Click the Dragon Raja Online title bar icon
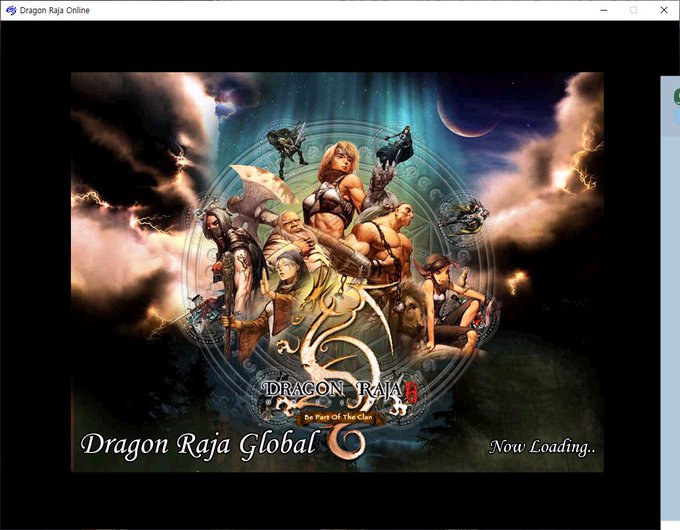The height and width of the screenshot is (530, 680). point(11,10)
